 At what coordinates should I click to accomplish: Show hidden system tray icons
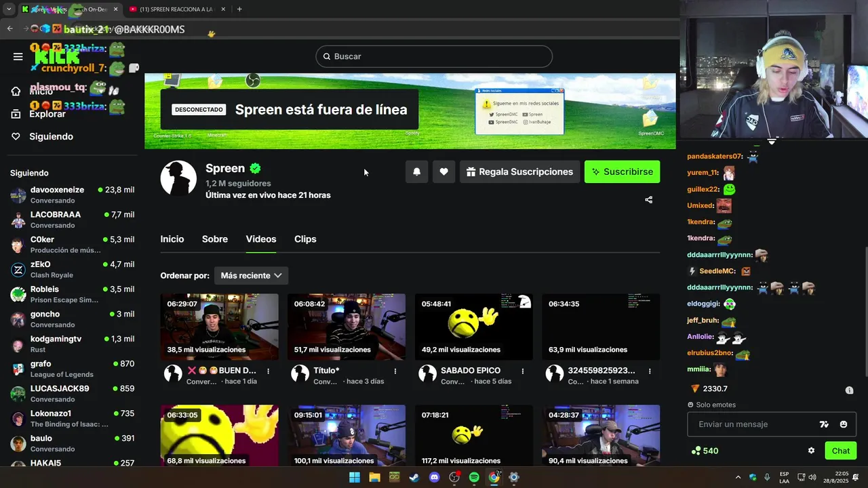tap(738, 477)
